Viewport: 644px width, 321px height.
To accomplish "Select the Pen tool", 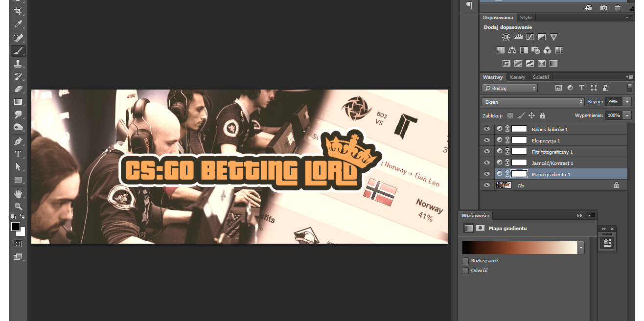I will tap(18, 141).
